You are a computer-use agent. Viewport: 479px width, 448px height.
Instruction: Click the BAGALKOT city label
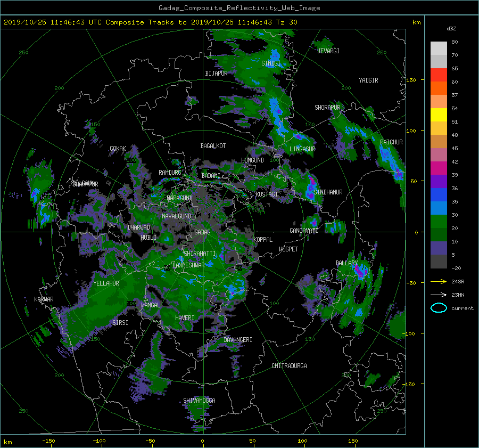(213, 146)
